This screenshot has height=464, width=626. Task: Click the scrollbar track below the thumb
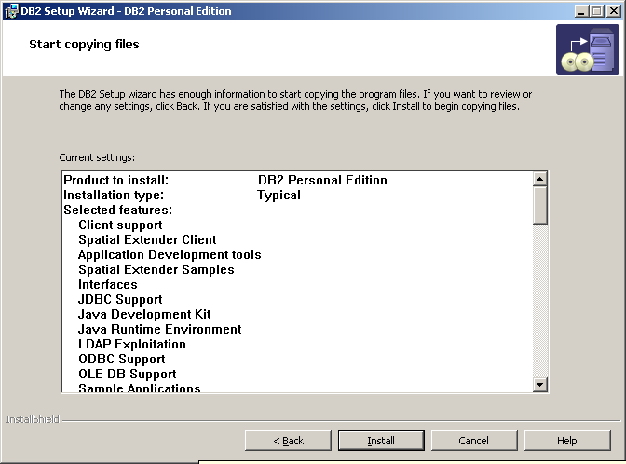(x=540, y=301)
